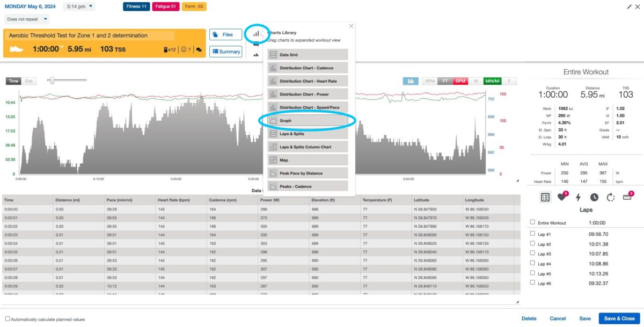The height and width of the screenshot is (327, 644).
Task: Click the blue bar chart icon above the graph
Action: click(411, 80)
